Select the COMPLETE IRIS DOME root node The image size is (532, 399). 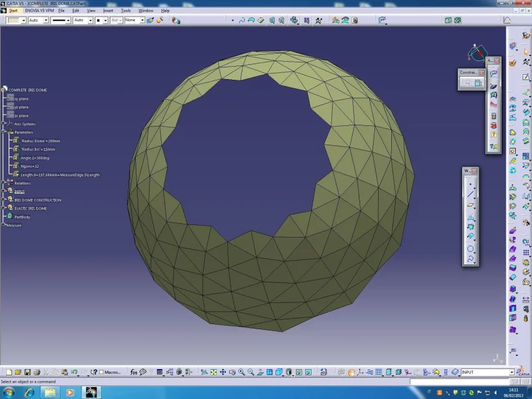point(27,90)
